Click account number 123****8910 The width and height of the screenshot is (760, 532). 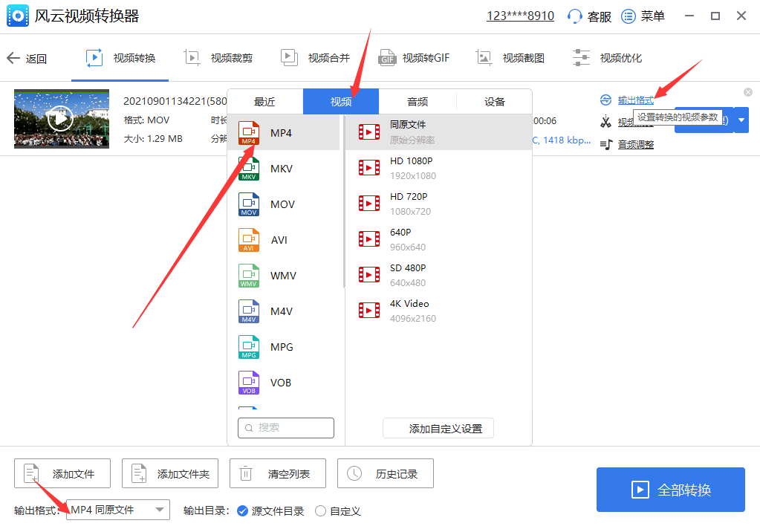[520, 16]
